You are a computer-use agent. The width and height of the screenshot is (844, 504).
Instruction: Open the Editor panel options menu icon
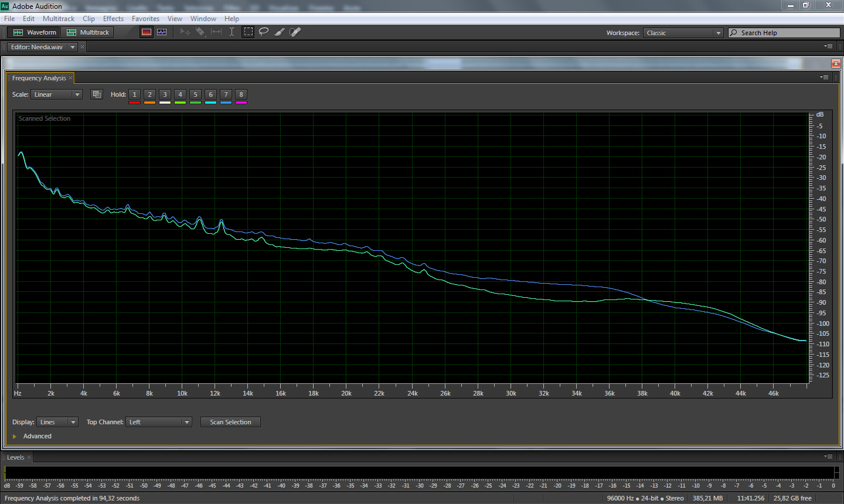(x=828, y=46)
